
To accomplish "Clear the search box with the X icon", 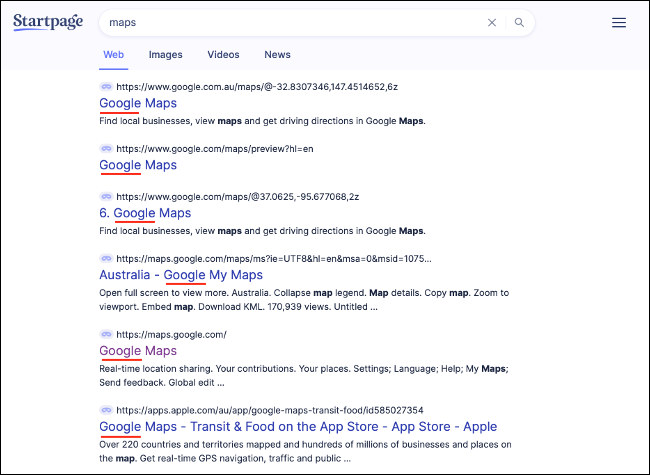I will (491, 22).
